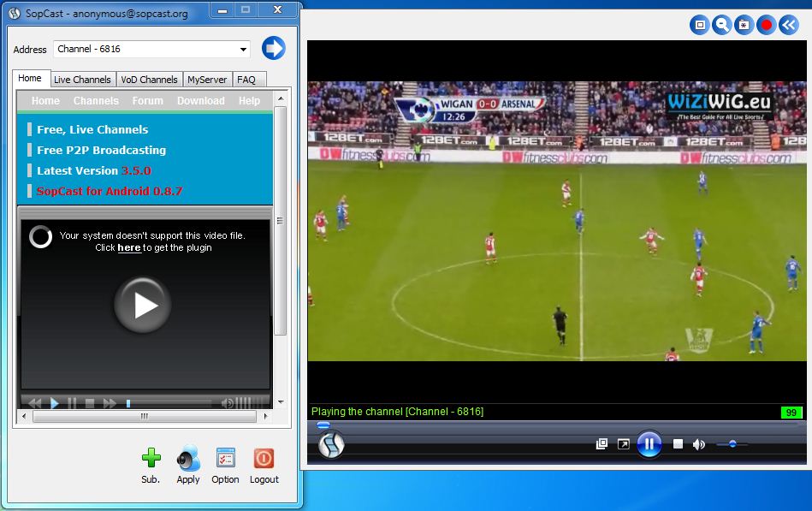
Task: Click the double-left-arrow icon above the video
Action: click(x=788, y=24)
